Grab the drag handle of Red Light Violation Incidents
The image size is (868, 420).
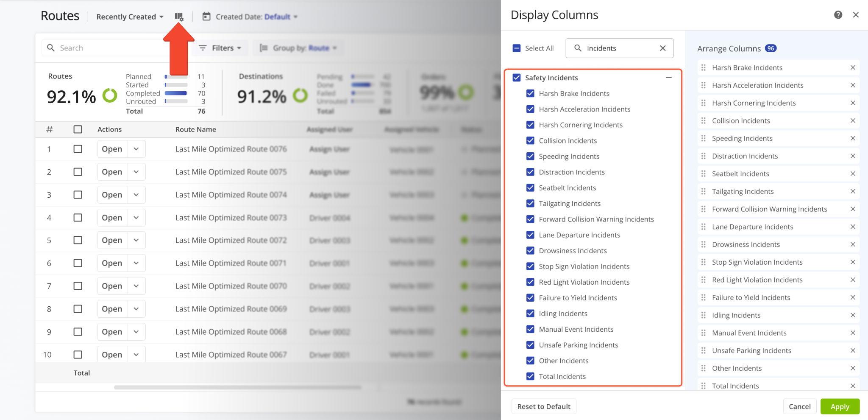tap(704, 280)
